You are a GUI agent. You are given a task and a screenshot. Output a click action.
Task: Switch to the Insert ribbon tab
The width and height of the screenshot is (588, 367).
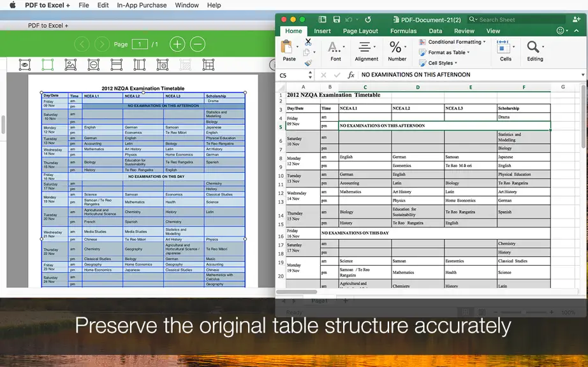(323, 31)
